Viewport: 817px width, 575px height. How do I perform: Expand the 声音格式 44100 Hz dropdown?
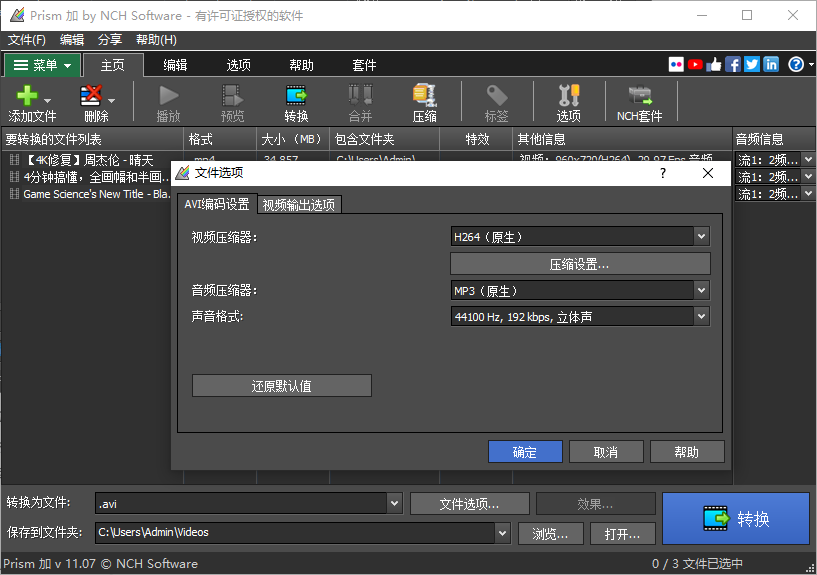click(x=701, y=316)
